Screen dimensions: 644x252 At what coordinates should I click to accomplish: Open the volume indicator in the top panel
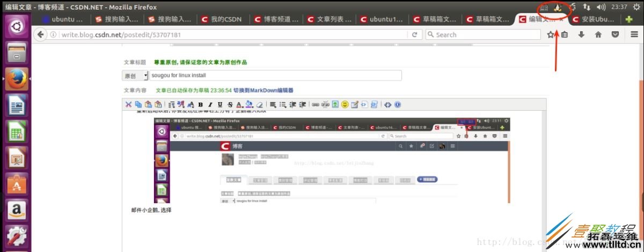tap(601, 7)
